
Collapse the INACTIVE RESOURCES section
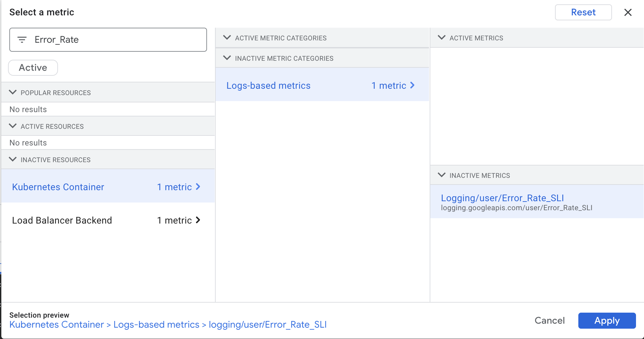pyautogui.click(x=13, y=159)
